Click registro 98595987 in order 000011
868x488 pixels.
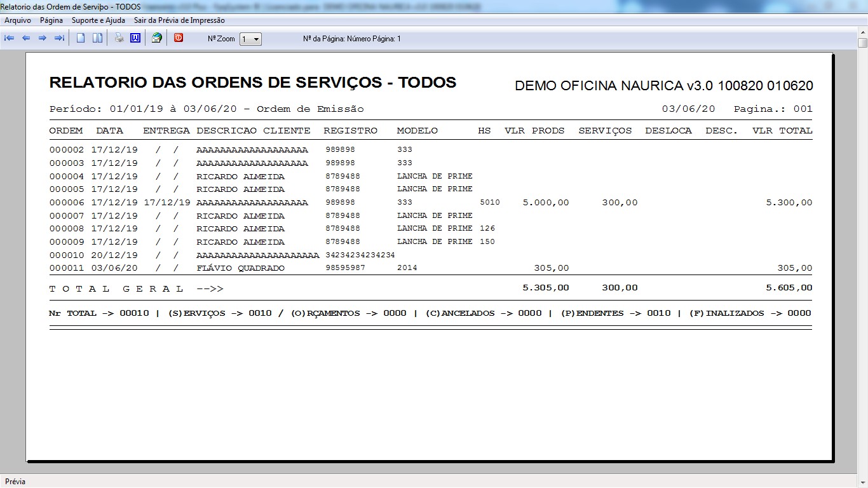[346, 268]
